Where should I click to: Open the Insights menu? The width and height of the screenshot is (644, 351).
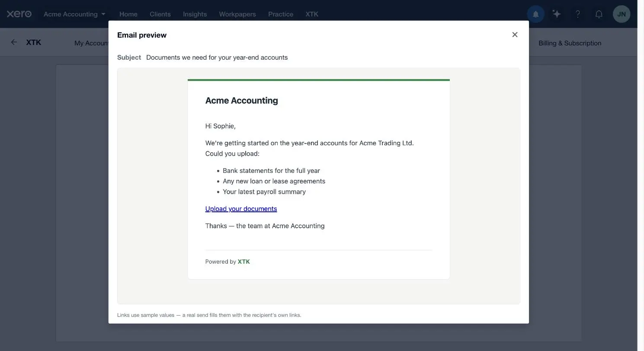coord(195,14)
